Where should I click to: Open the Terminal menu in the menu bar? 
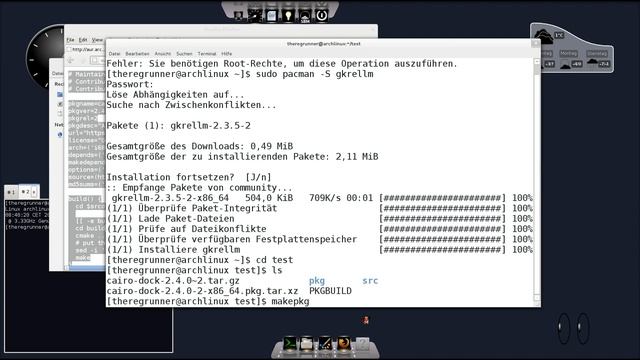[x=207, y=53]
